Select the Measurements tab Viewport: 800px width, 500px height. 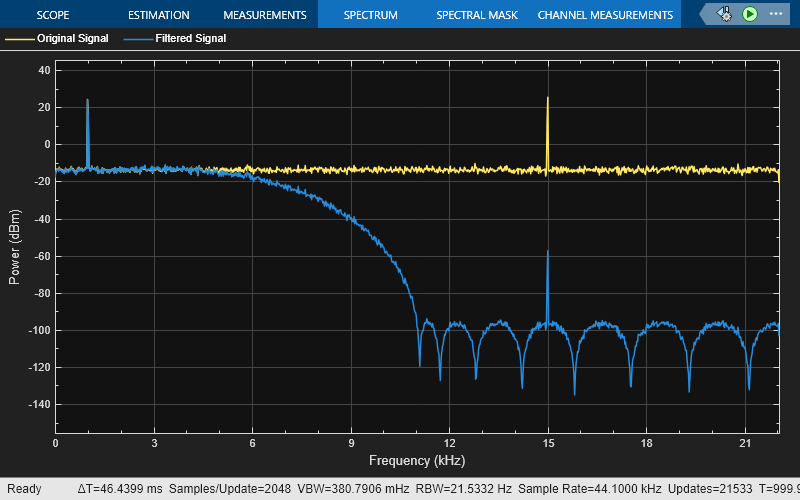(264, 15)
